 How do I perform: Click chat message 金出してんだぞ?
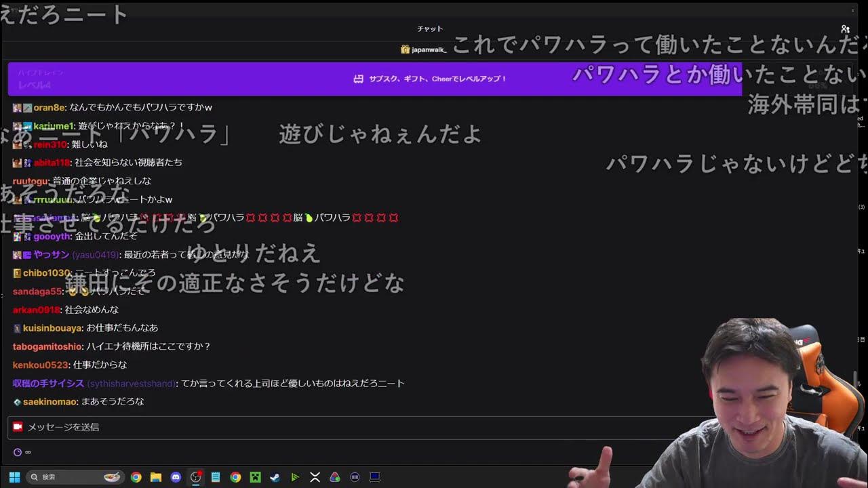pos(106,237)
